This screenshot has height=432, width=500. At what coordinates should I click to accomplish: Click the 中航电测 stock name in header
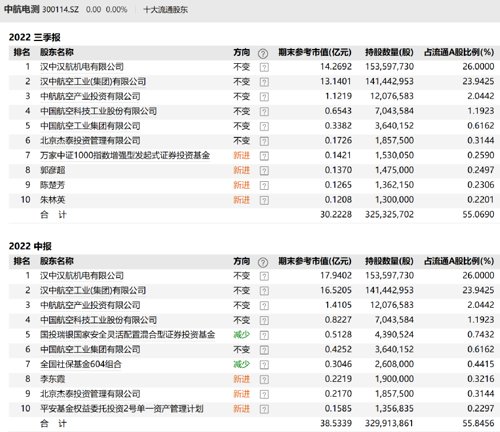coord(22,9)
